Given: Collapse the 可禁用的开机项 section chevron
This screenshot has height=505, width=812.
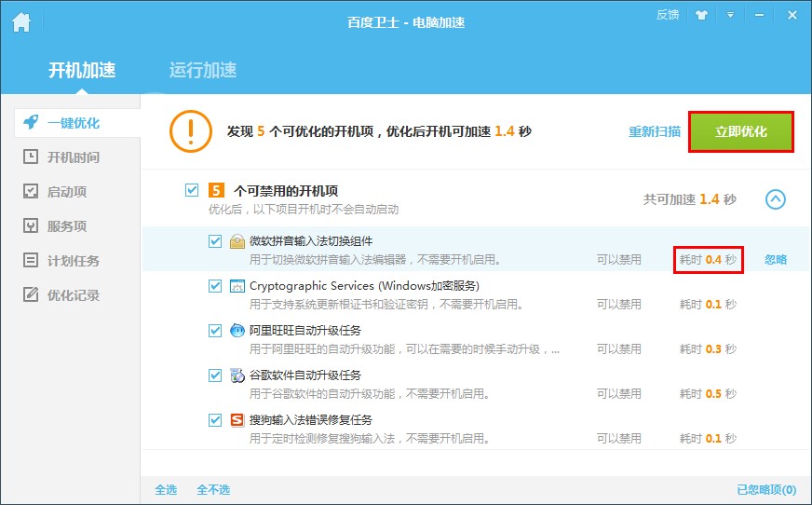Looking at the screenshot, I should [775, 199].
